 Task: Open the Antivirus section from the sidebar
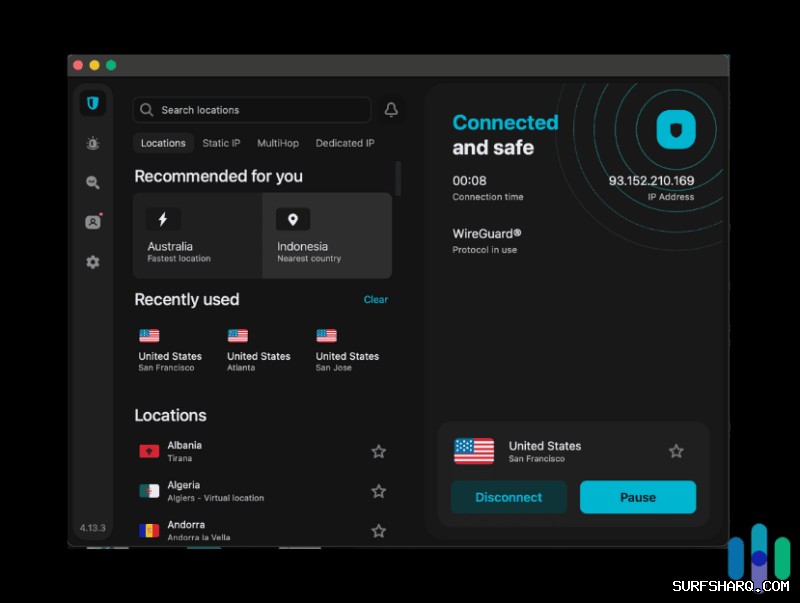92,144
